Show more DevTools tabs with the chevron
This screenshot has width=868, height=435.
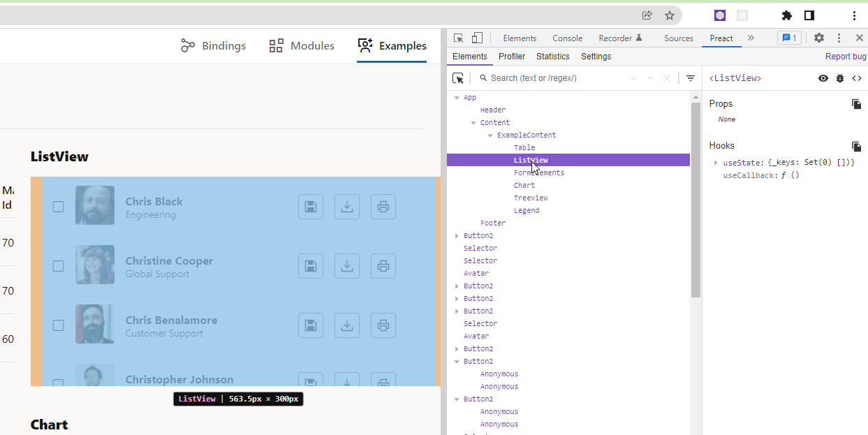[x=751, y=38]
